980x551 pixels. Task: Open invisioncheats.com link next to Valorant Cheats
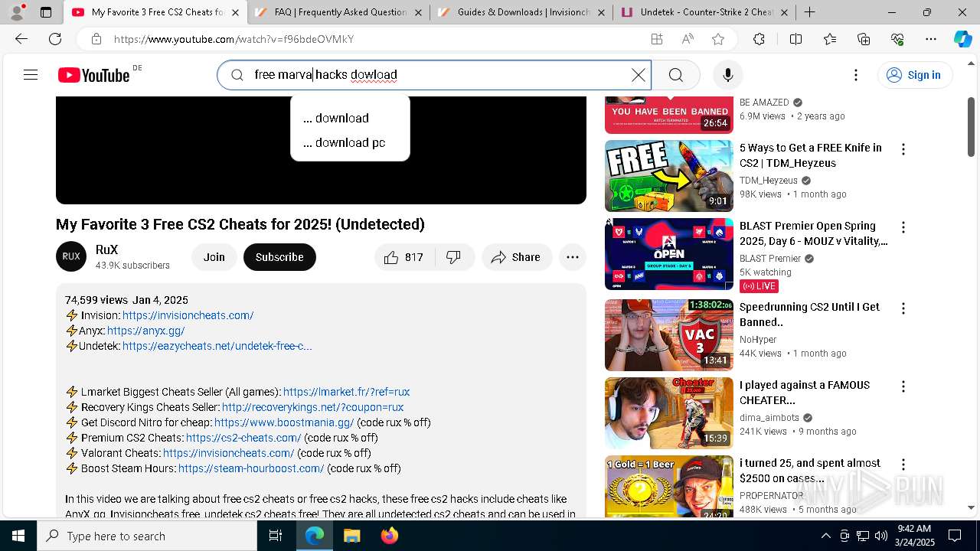click(x=228, y=453)
